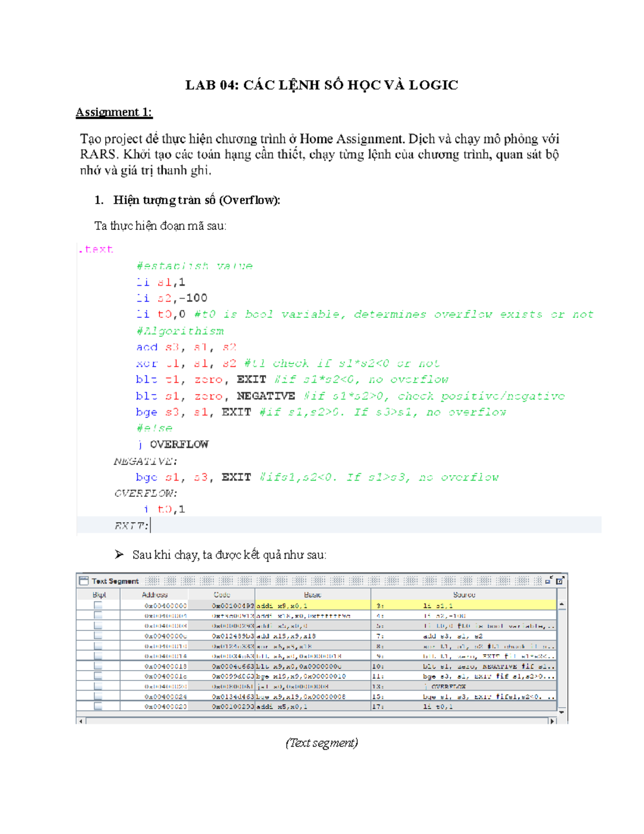This screenshot has width=644, height=834.
Task: Click the 'LAB 04' document title
Action: [321, 85]
